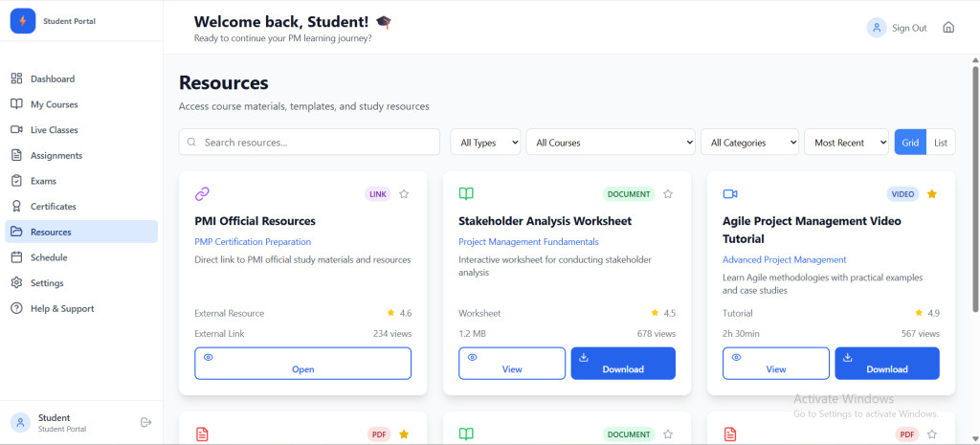Click the user avatar icon near Sign Out
This screenshot has width=980, height=445.
[x=876, y=28]
